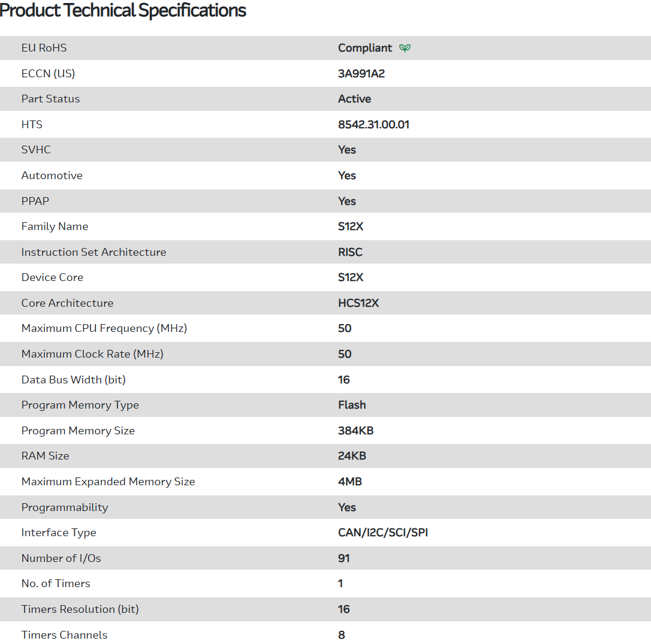This screenshot has height=644, width=651.
Task: Select the Part Status Active value
Action: coord(354,99)
